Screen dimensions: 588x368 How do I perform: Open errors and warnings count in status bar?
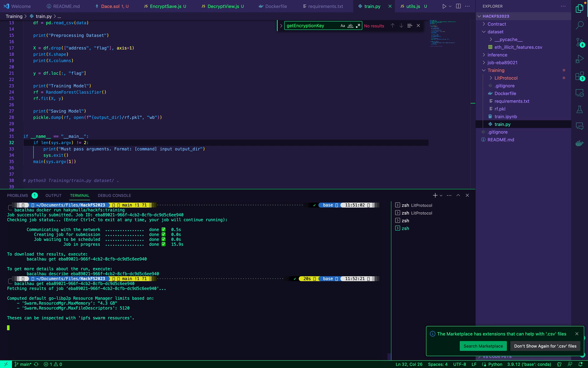[53, 364]
